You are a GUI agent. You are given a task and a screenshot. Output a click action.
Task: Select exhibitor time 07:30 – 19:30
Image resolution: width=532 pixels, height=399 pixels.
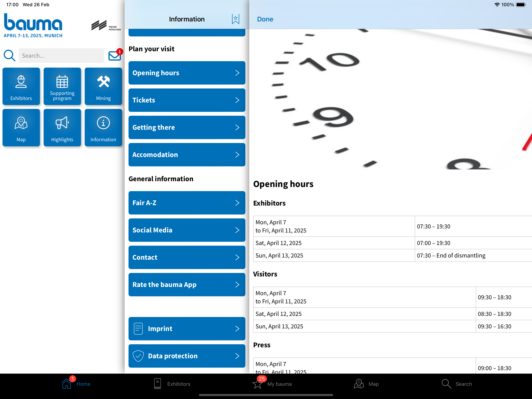click(x=433, y=226)
